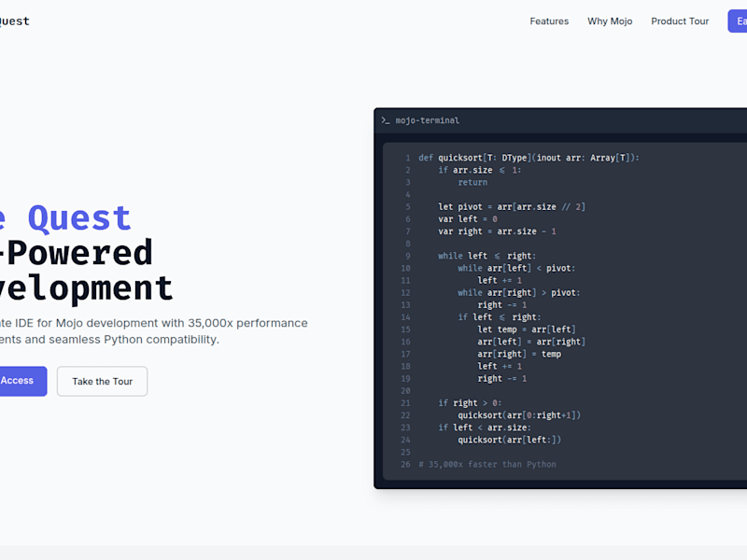This screenshot has height=560, width=747.
Task: Go to the Why Mojo section
Action: [610, 21]
